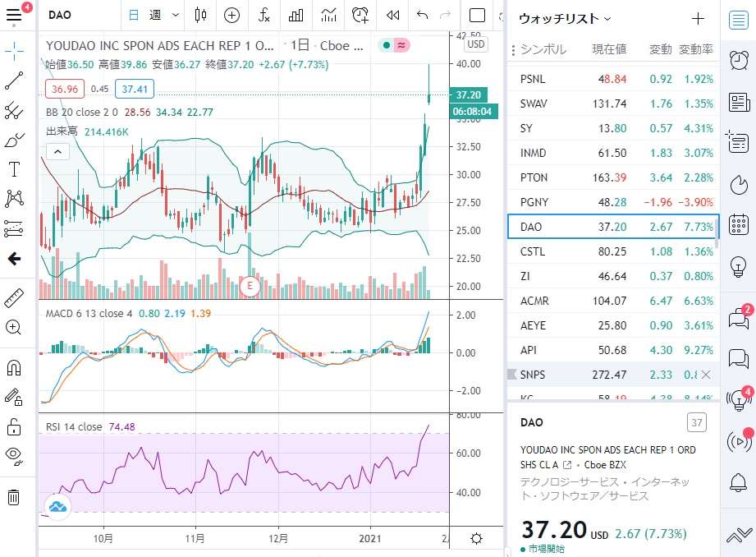The image size is (756, 557).
Task: Select the XABCD pattern tool
Action: point(14,198)
